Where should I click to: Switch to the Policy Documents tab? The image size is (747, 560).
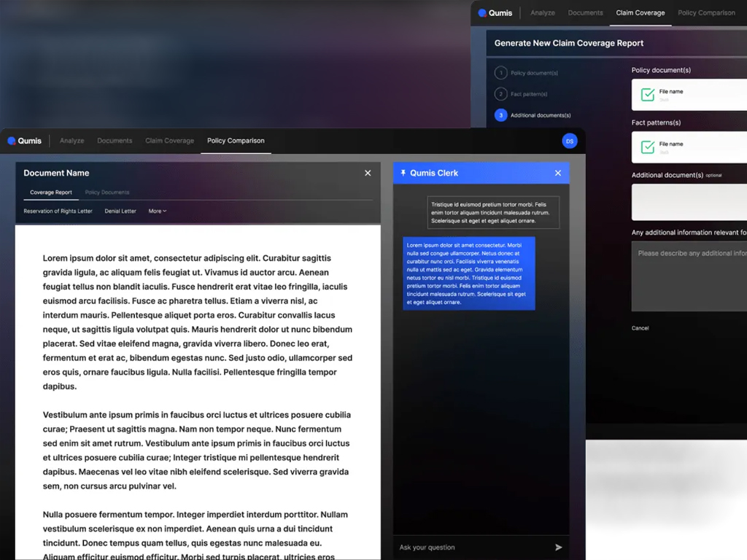pyautogui.click(x=107, y=192)
